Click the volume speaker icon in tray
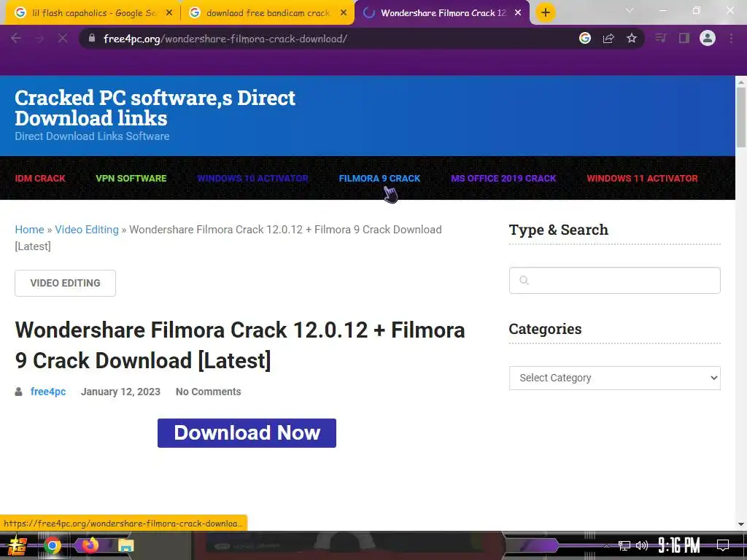The image size is (747, 560). (x=642, y=545)
